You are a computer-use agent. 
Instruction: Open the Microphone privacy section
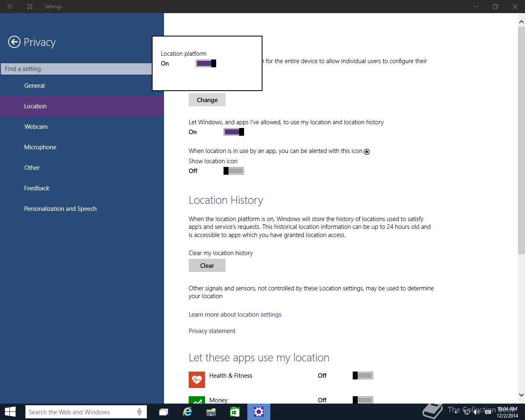tap(82, 147)
